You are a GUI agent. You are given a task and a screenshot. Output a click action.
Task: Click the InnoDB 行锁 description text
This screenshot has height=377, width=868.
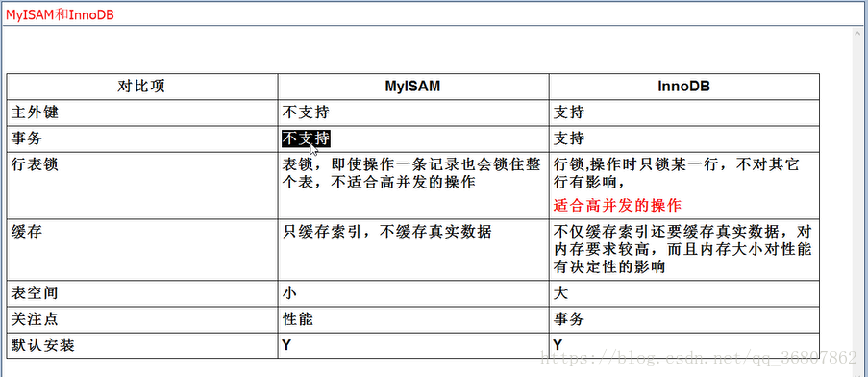tap(676, 173)
